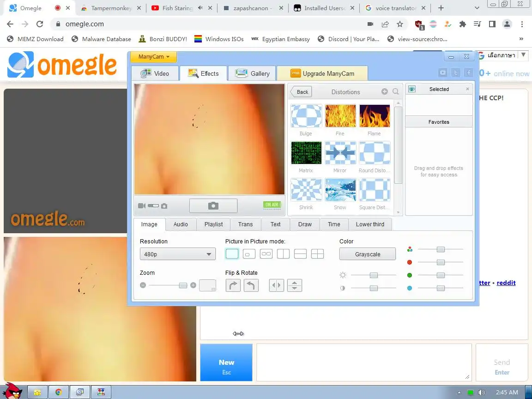Adjust the RGB saturation slider
The width and height of the screenshot is (532, 399).
click(441, 249)
